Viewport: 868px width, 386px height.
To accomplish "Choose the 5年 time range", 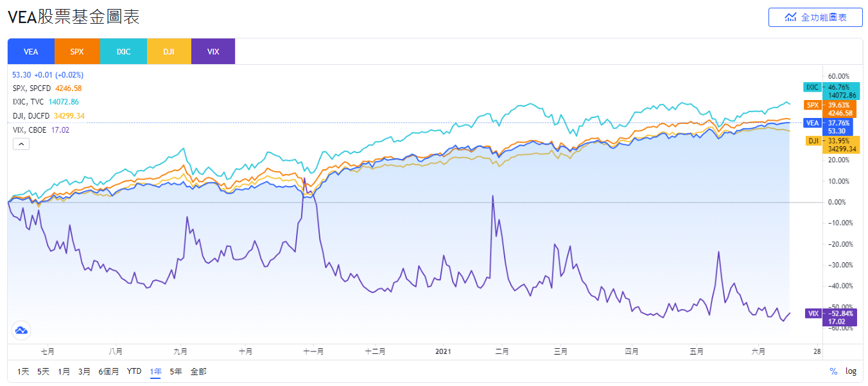I will click(x=176, y=371).
